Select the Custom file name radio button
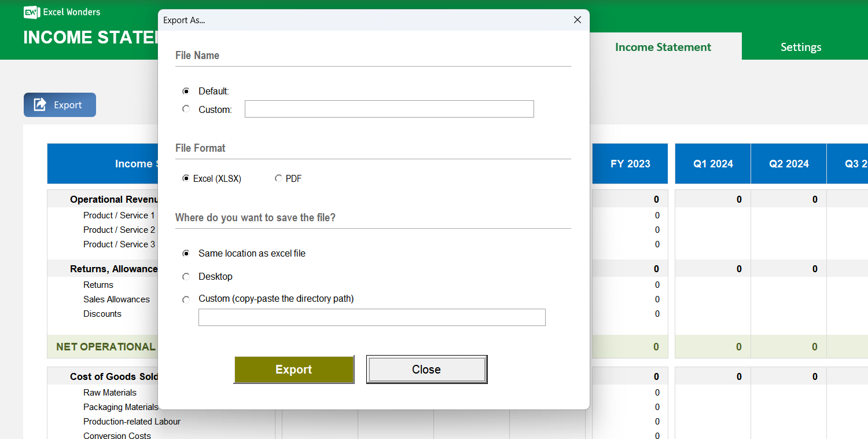The height and width of the screenshot is (439, 868). (186, 108)
